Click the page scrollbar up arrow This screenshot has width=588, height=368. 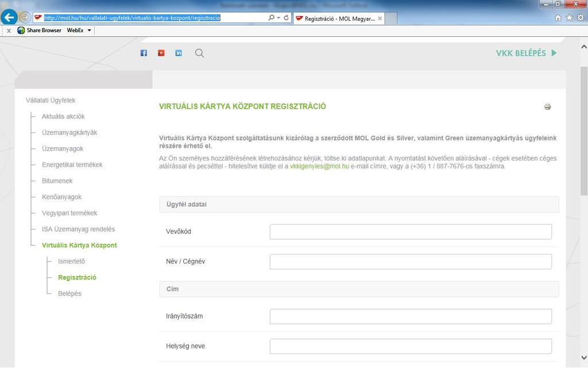[x=583, y=47]
